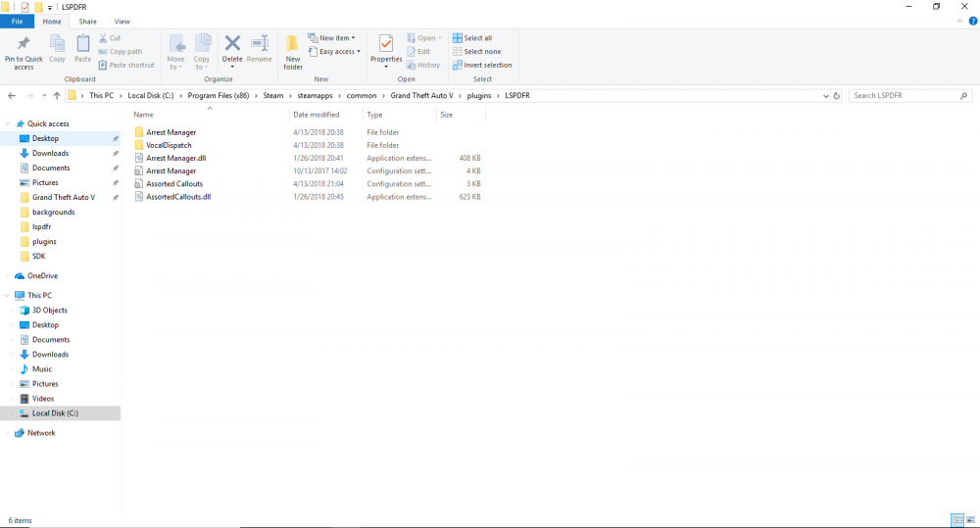Create a New folder from ribbon
The height and width of the screenshot is (528, 980).
point(292,51)
